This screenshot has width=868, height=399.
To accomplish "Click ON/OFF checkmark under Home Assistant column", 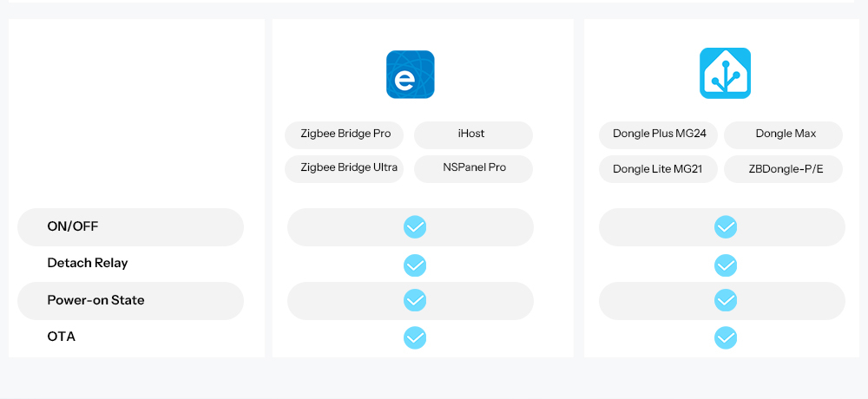I will 726,227.
